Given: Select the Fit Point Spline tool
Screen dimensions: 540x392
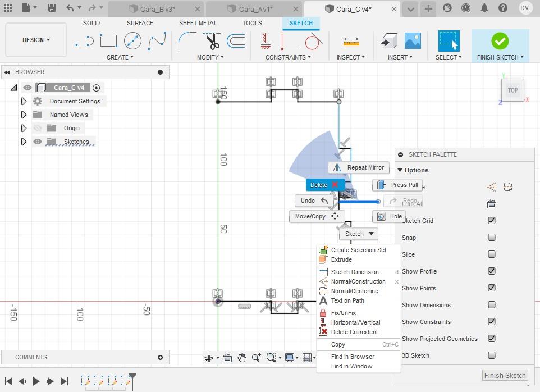Looking at the screenshot, I should click(157, 40).
